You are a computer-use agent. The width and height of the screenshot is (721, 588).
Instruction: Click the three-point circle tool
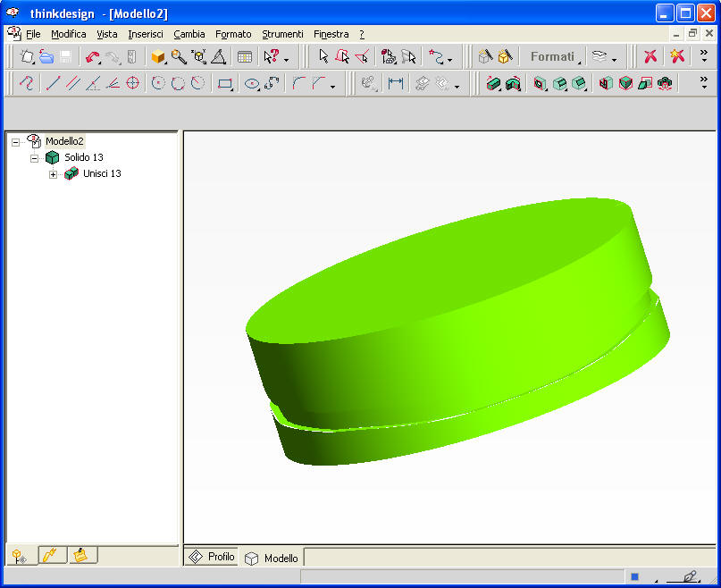[x=178, y=83]
